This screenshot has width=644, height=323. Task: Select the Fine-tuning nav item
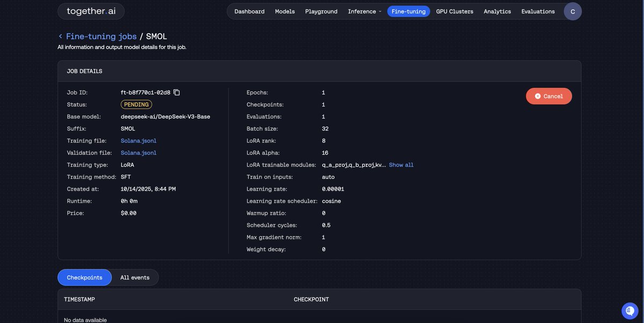408,11
